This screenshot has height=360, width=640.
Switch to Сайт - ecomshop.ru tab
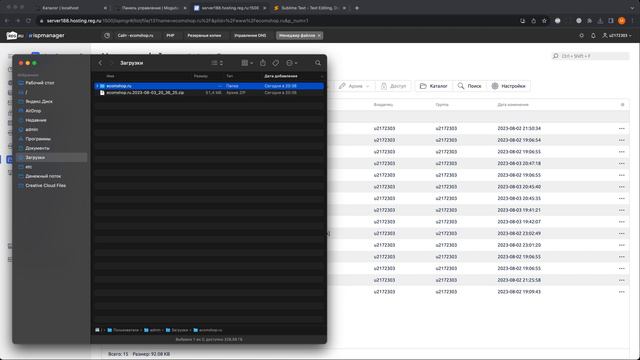tap(135, 36)
